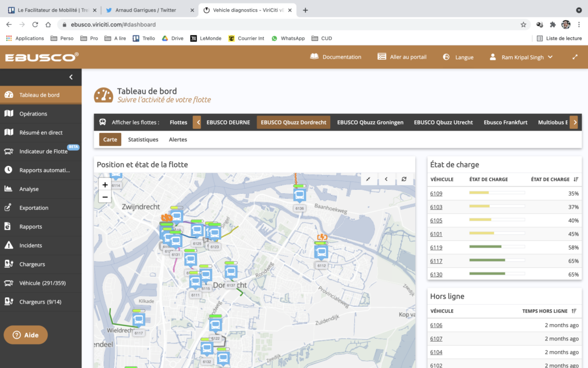Click the fullscreen expand icon in header

[575, 57]
